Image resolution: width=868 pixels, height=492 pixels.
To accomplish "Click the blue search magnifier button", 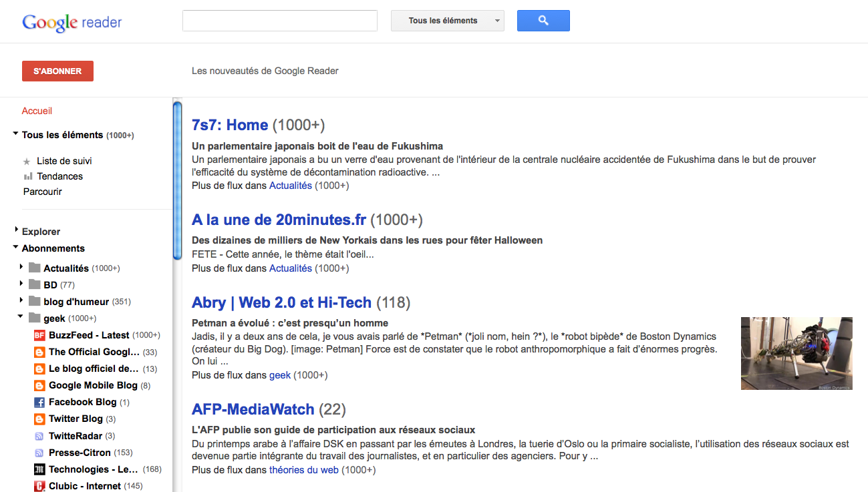I will click(543, 21).
